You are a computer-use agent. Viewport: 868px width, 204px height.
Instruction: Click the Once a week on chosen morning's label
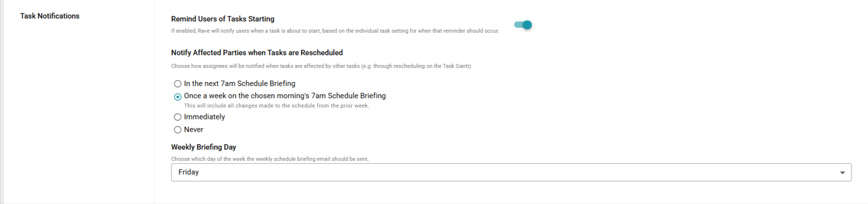pos(285,96)
